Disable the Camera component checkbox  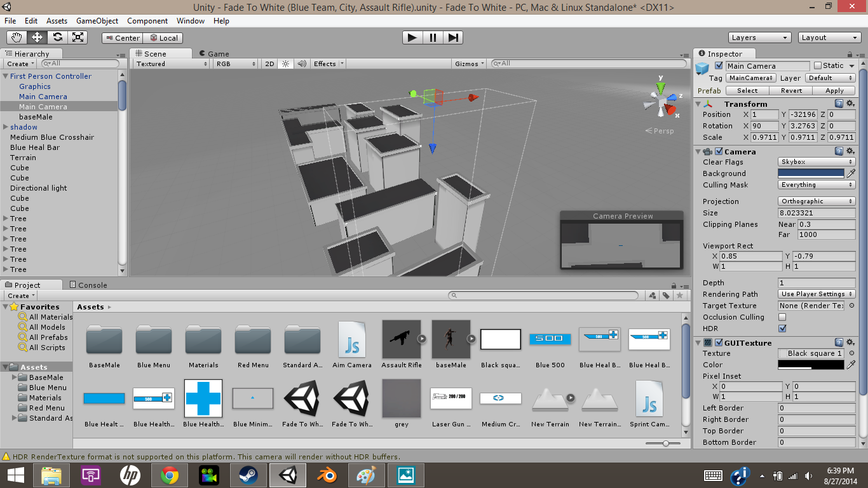point(719,151)
